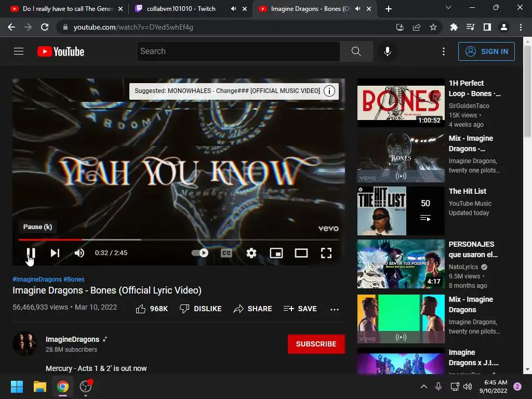Switch to miniplayer mode

tap(276, 253)
